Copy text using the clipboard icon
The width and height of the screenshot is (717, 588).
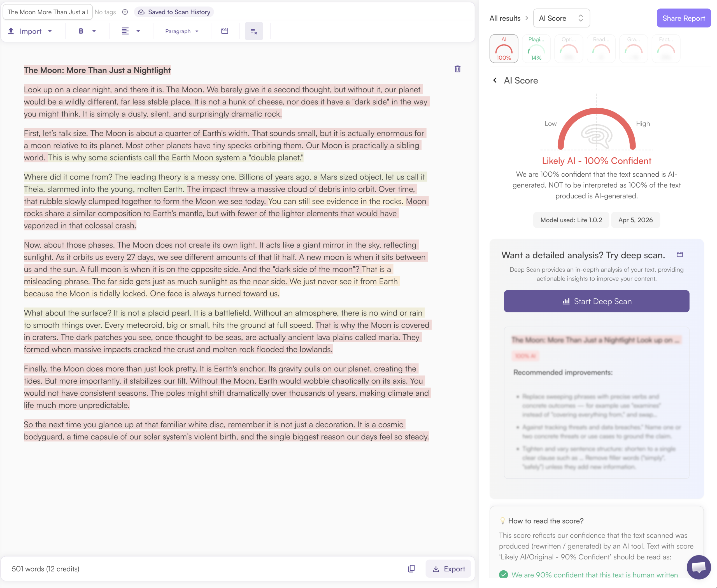coord(411,569)
